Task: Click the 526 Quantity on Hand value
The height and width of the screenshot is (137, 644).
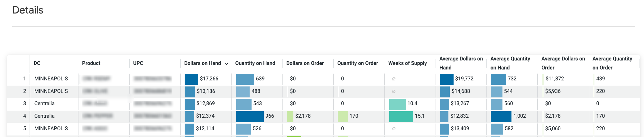Action: click(257, 128)
